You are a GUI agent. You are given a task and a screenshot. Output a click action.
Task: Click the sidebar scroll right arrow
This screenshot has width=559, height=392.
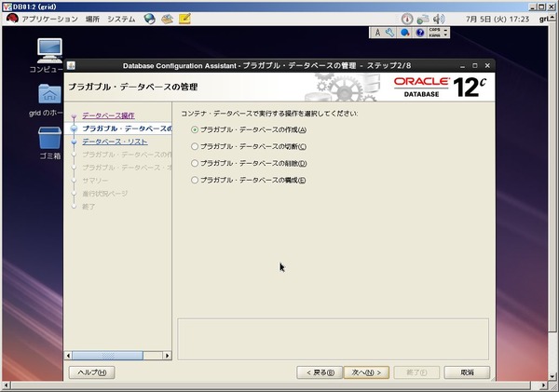pyautogui.click(x=167, y=356)
